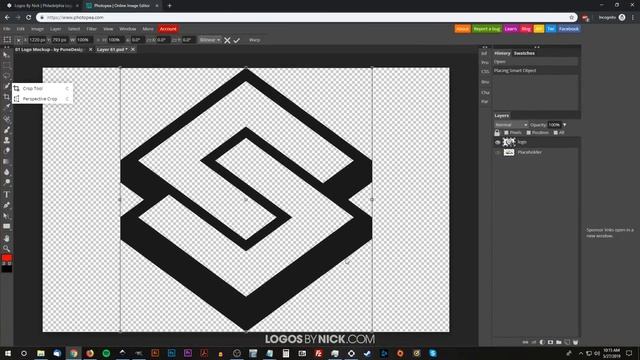Select the Rectangle Select tool
The width and height of the screenshot is (640, 360).
pyautogui.click(x=7, y=65)
